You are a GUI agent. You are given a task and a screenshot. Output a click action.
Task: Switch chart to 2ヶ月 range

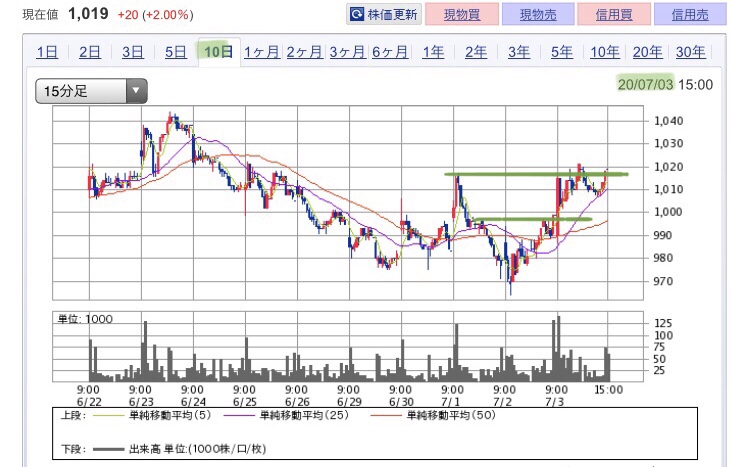click(x=304, y=52)
